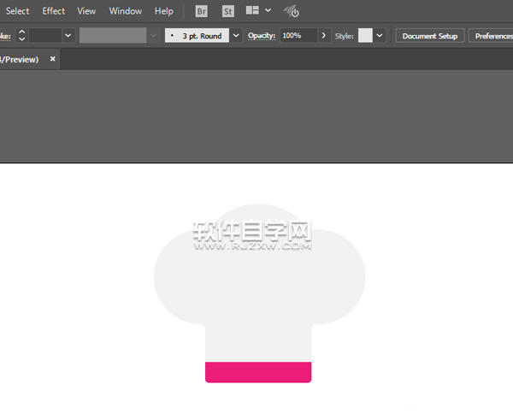Open the 3 pt. Round brush definition
This screenshot has width=513, height=420.
pos(203,36)
